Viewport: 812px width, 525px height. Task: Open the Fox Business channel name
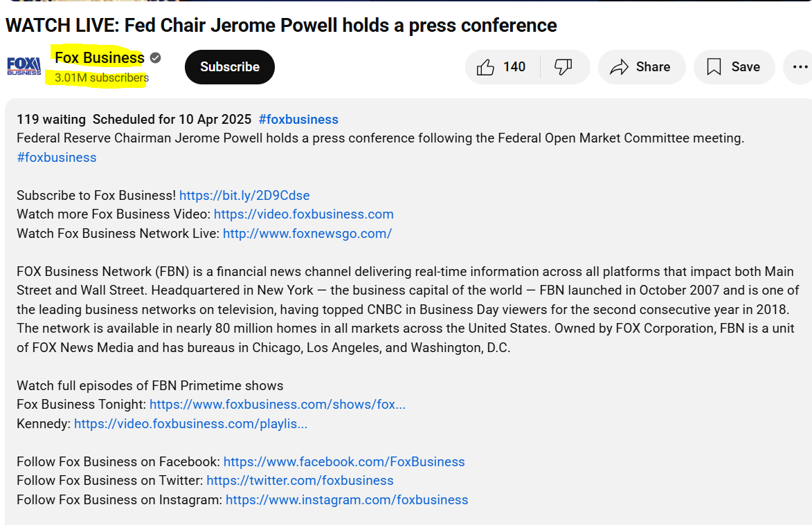(x=100, y=58)
